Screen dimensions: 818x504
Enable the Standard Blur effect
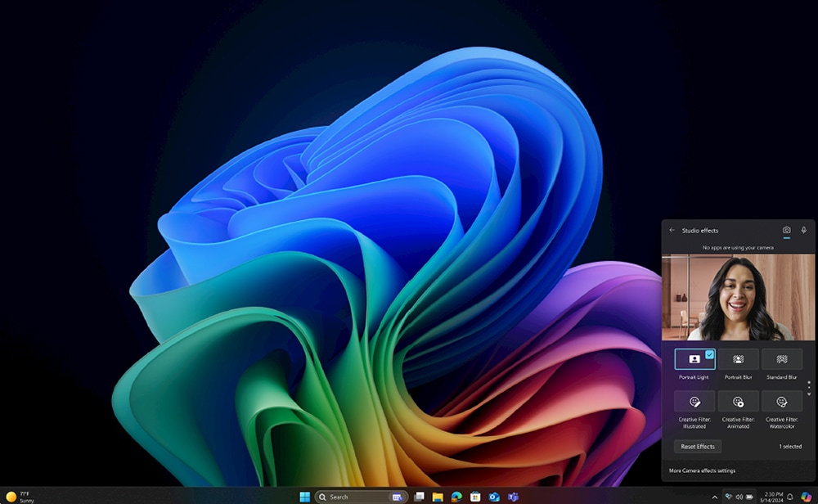coord(781,359)
